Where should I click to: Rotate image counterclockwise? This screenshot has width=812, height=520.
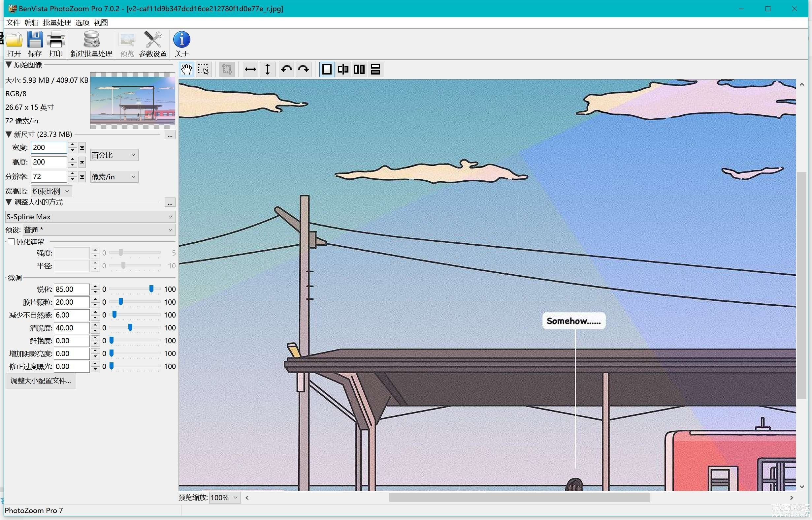(286, 69)
